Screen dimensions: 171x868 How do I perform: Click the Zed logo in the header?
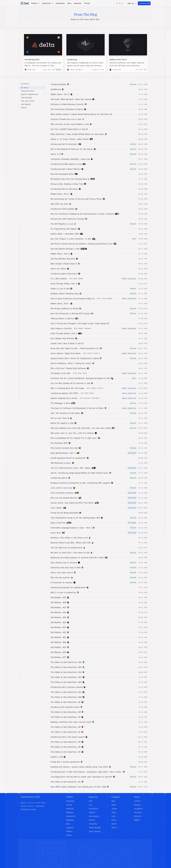tap(25, 3)
